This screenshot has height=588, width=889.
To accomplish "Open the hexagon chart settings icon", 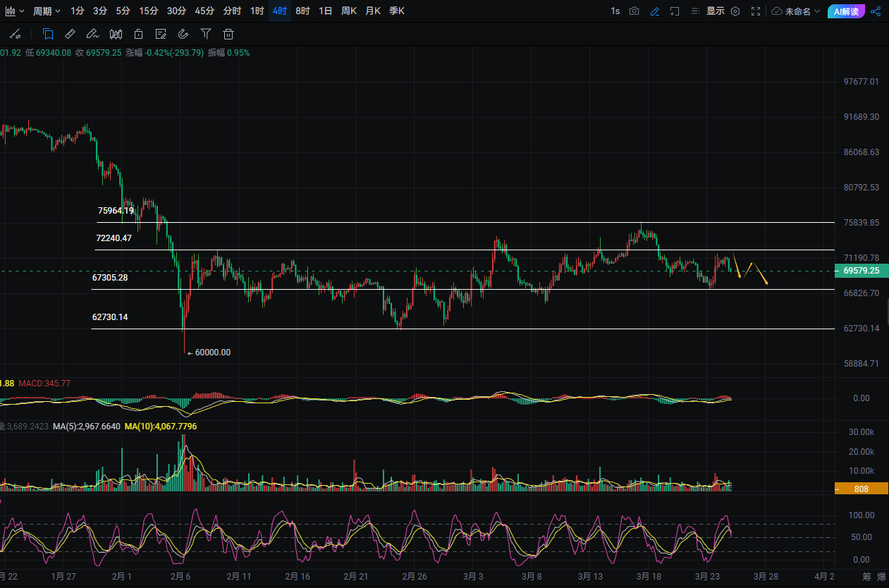I will (x=735, y=11).
